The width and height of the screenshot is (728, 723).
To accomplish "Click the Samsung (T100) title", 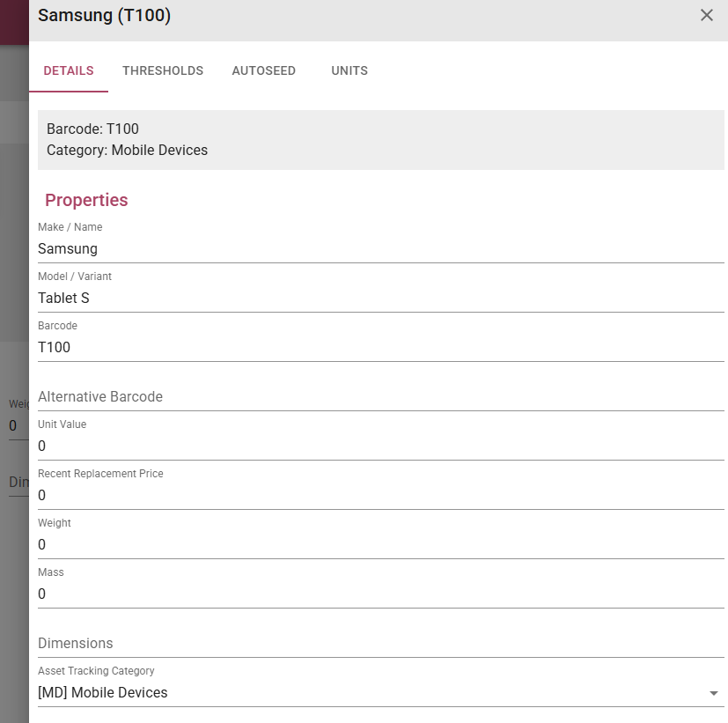I will point(105,15).
